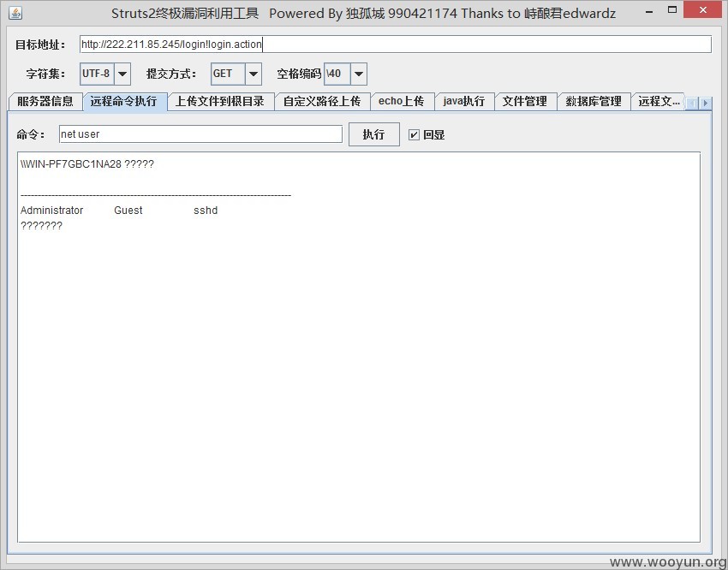Go to the 文件管理 tab
The image size is (728, 570).
[x=525, y=102]
